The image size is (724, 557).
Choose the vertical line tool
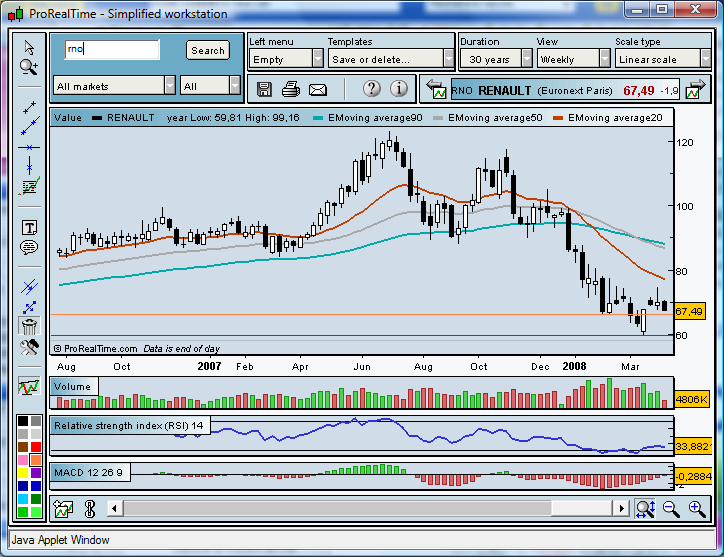(x=30, y=166)
